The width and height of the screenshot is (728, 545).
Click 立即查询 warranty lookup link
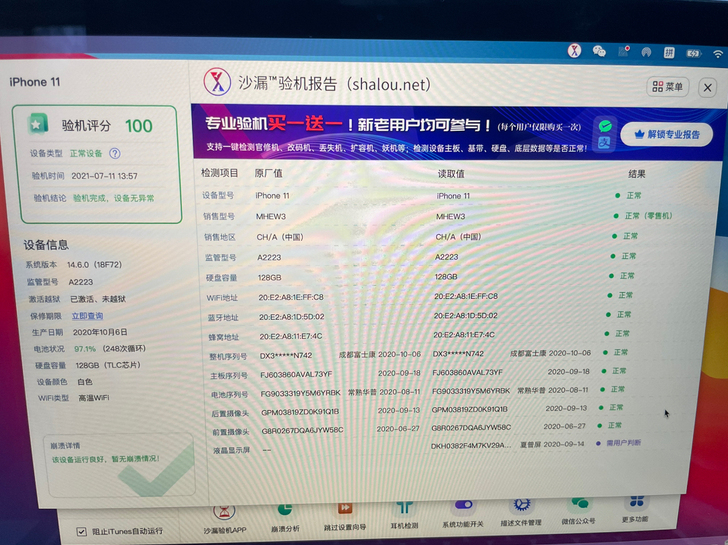pyautogui.click(x=87, y=316)
